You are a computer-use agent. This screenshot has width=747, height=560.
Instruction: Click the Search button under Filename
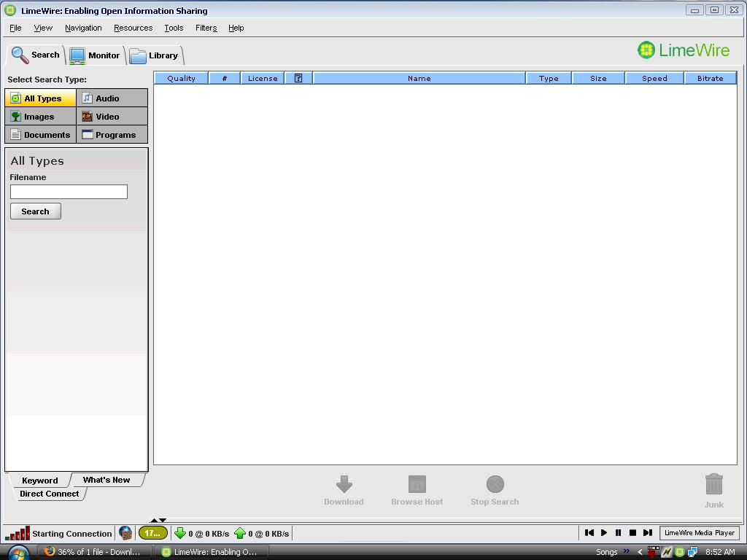click(36, 211)
